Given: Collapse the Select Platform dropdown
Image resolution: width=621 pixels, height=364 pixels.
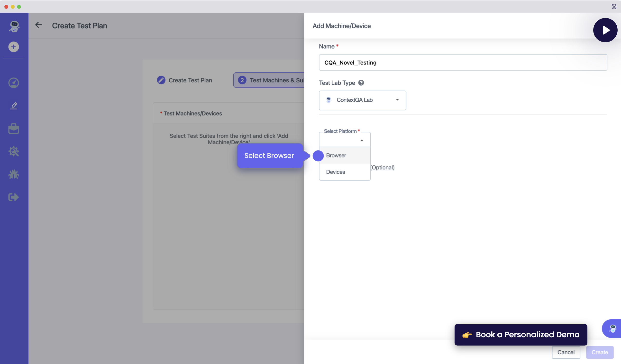Looking at the screenshot, I should coord(362,140).
